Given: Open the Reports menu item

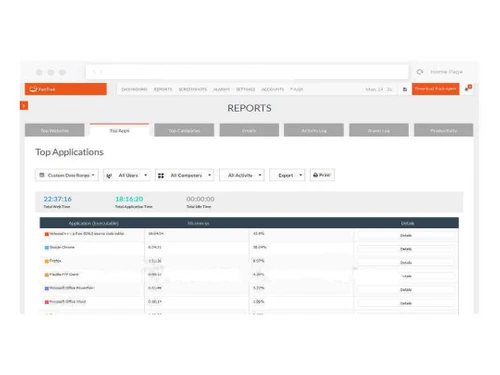Looking at the screenshot, I should pyautogui.click(x=163, y=89).
